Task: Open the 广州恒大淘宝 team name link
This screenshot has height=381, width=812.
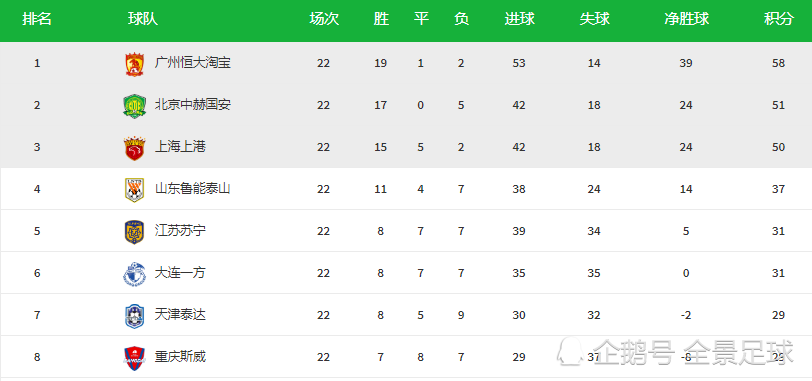Action: 193,63
